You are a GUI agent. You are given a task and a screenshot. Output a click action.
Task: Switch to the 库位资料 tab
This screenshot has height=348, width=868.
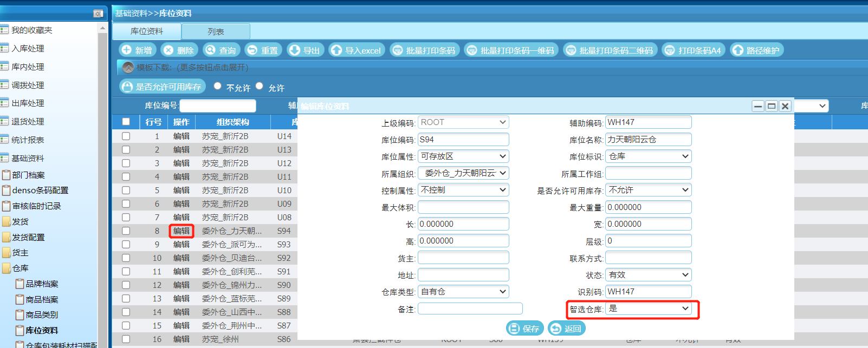point(147,31)
